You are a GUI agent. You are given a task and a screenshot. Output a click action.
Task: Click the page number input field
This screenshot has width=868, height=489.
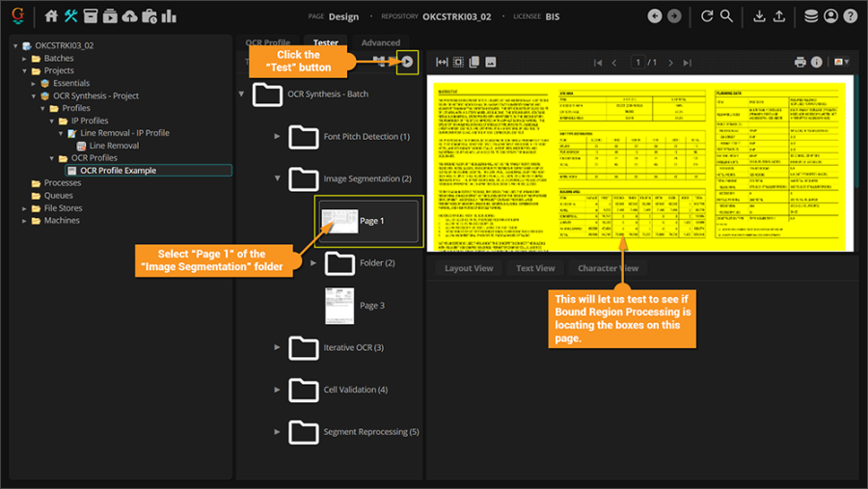coord(638,63)
